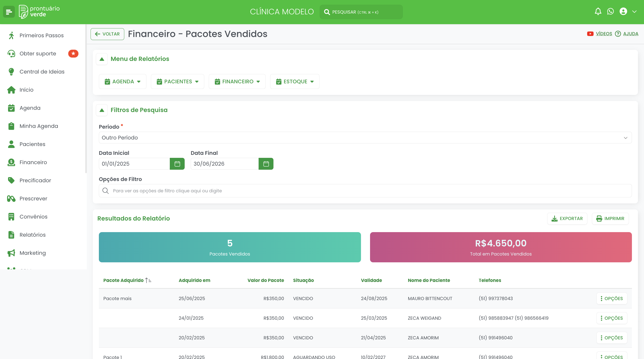This screenshot has width=644, height=359.
Task: Expand the account chevron in header
Action: click(634, 12)
